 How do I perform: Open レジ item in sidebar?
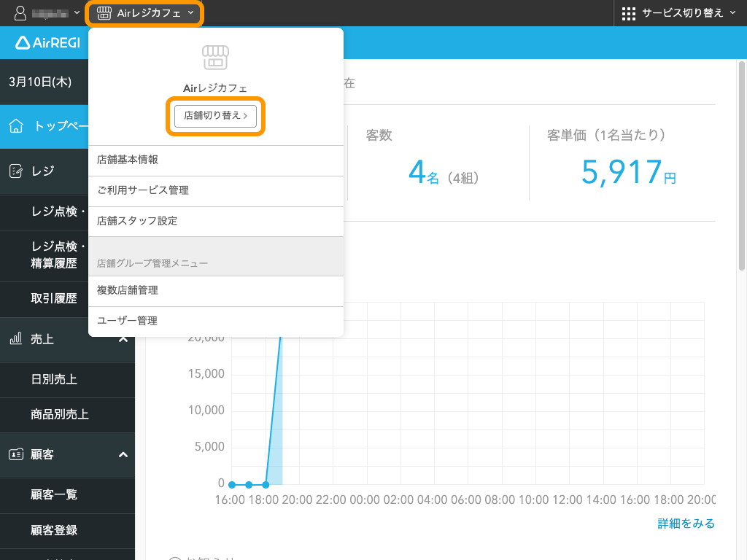[44, 171]
